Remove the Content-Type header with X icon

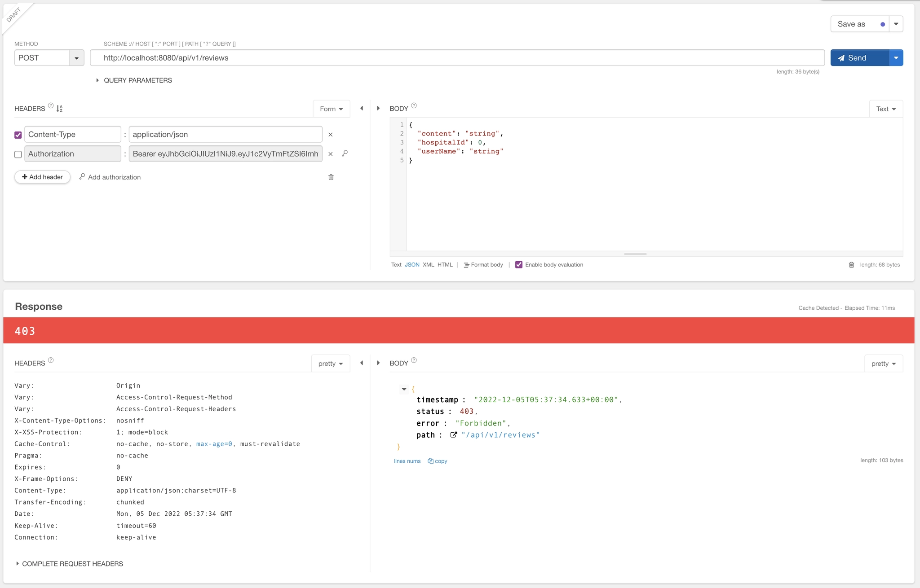331,135
